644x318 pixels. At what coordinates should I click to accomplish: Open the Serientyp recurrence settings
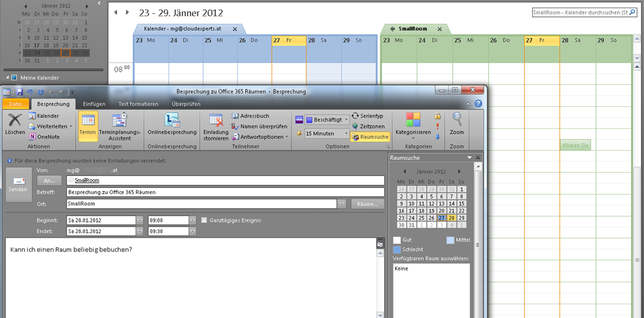[367, 116]
